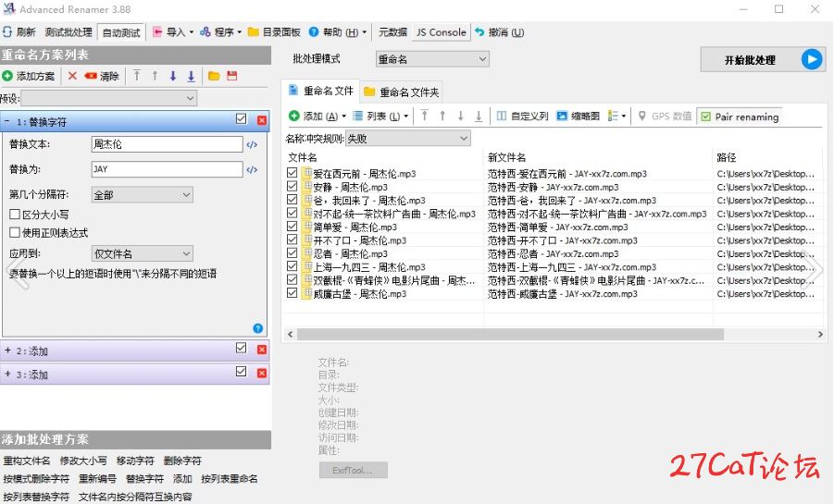This screenshot has height=504, width=834.
Task: Add the 按列表重命名 method
Action: (230, 478)
